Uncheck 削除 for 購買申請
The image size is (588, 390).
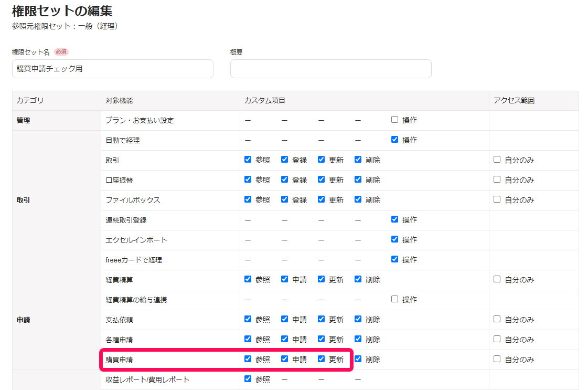[358, 359]
